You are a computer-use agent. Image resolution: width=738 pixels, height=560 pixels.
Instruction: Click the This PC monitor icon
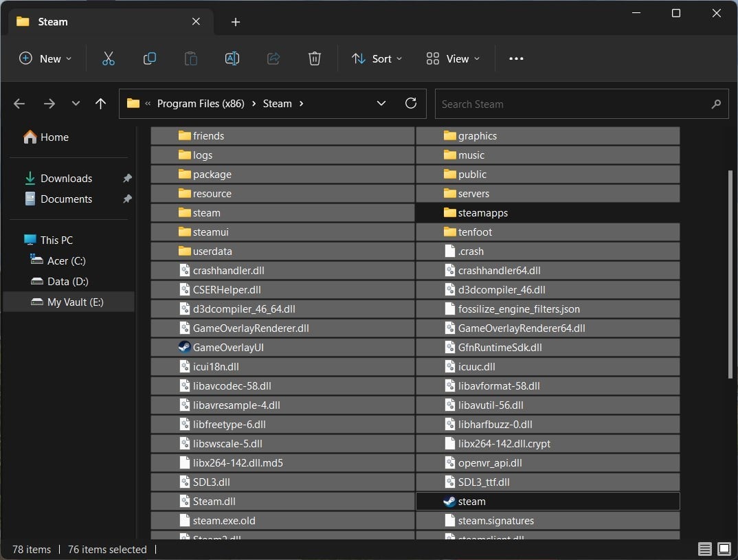coord(30,240)
